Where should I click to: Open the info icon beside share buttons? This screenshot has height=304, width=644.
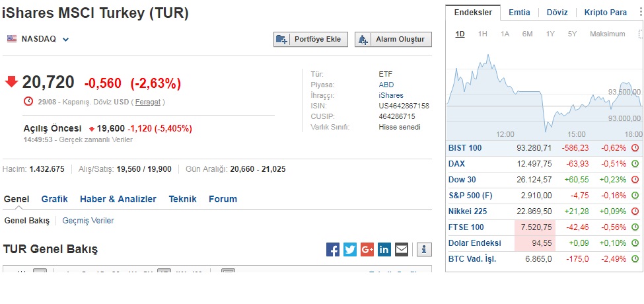(x=424, y=249)
